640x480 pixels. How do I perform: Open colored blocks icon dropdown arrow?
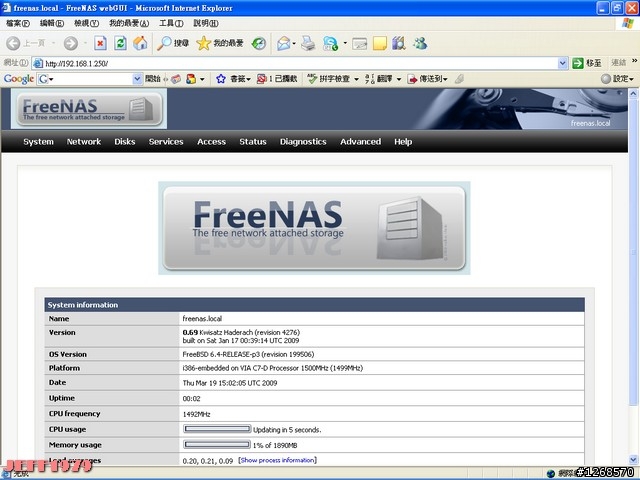pyautogui.click(x=202, y=79)
